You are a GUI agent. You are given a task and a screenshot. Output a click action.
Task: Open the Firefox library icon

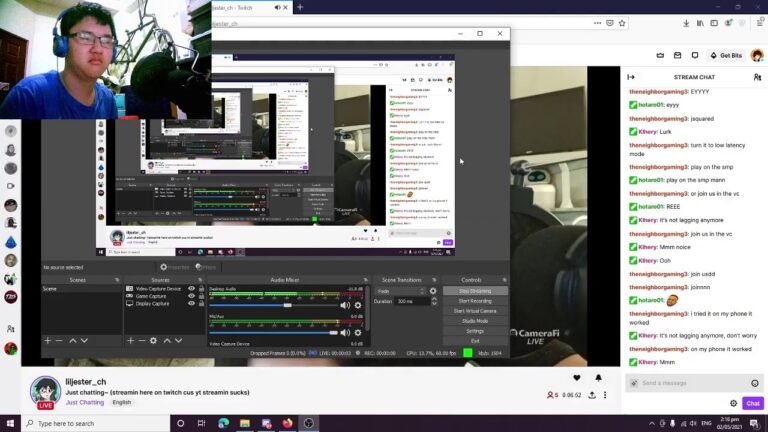tap(700, 23)
